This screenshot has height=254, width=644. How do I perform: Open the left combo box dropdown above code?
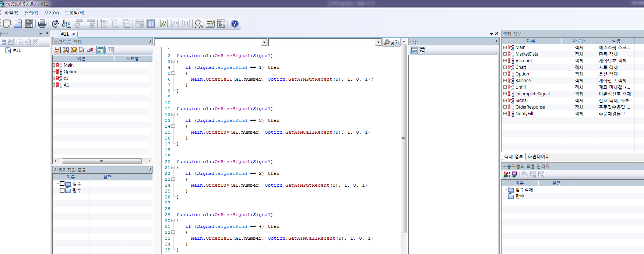coord(264,43)
